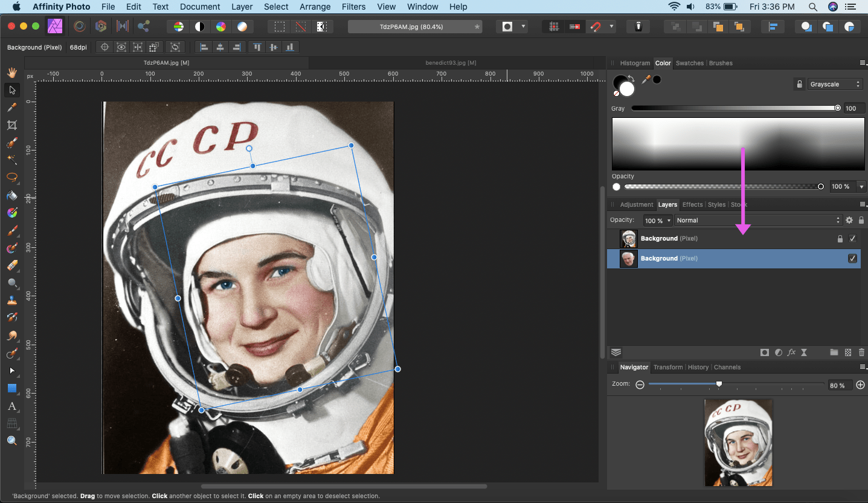Pick the Color Picker eyedropper tool
This screenshot has width=868, height=503.
point(11,108)
